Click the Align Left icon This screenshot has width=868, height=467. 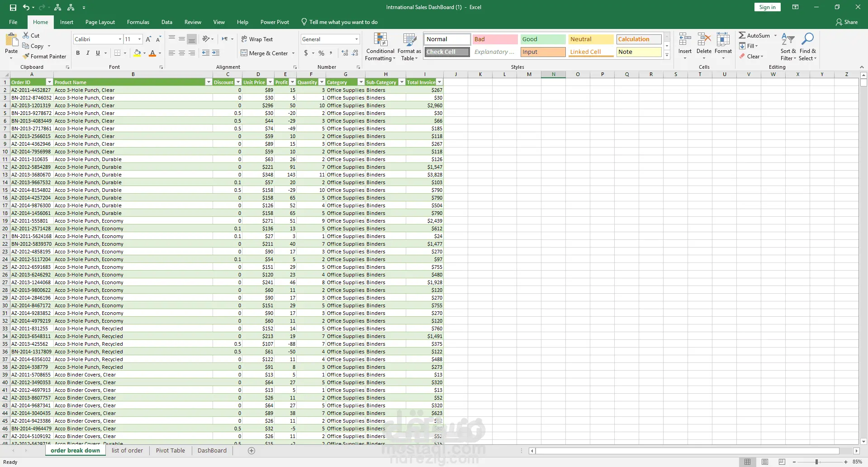pos(172,53)
